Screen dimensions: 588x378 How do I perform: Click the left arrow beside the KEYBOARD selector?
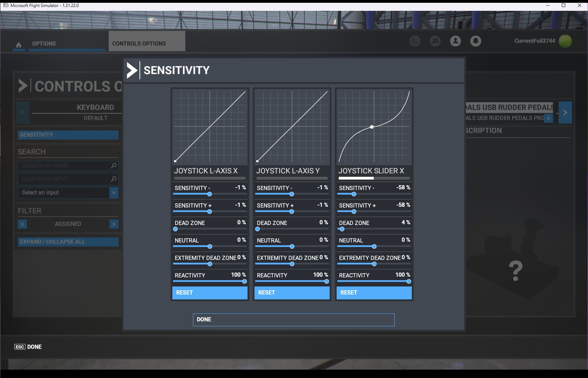tap(22, 112)
